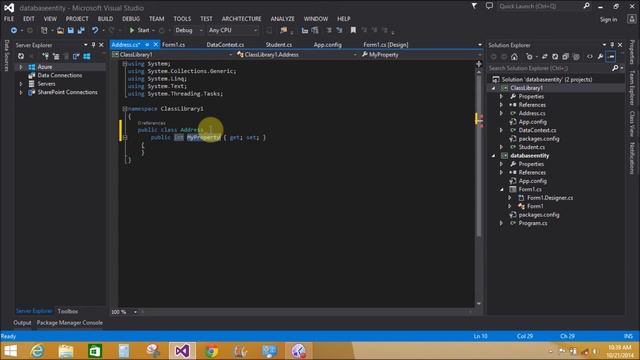Expand the SharePoint Connections node
This screenshot has height=360, width=640.
coord(21,92)
